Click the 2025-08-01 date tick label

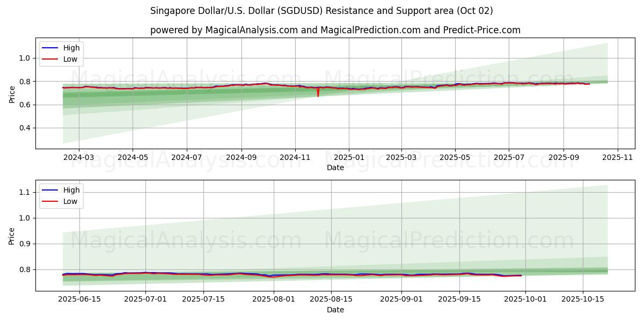pos(274,299)
